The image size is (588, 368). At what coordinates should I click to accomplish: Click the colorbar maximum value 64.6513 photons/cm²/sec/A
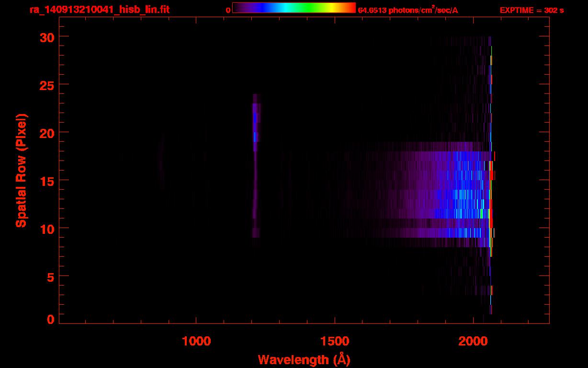coord(408,10)
